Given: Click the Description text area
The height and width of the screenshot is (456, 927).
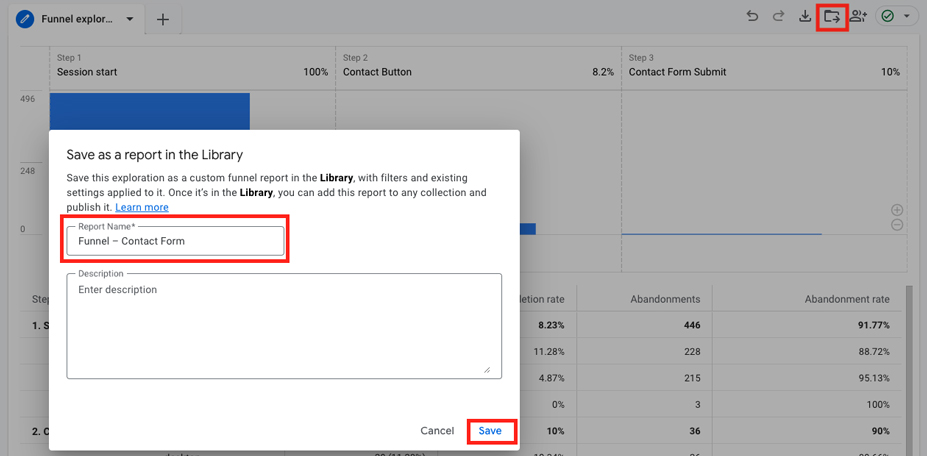Looking at the screenshot, I should (x=284, y=326).
